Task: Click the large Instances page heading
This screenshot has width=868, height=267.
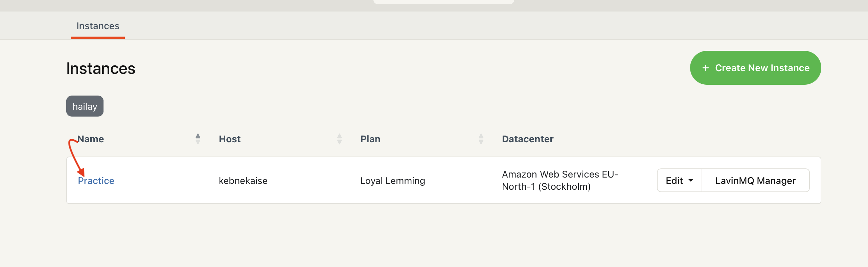Action: click(101, 68)
